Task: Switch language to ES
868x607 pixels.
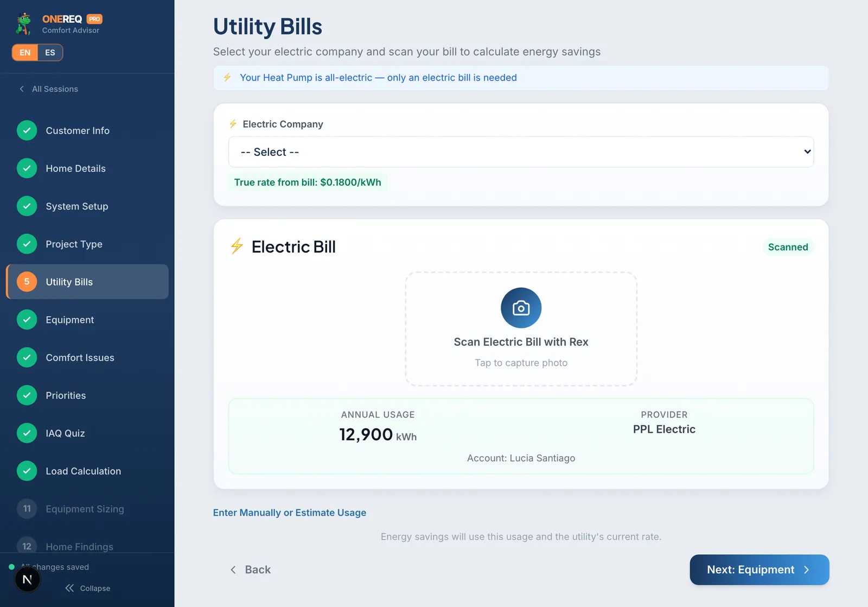Action: (x=50, y=53)
